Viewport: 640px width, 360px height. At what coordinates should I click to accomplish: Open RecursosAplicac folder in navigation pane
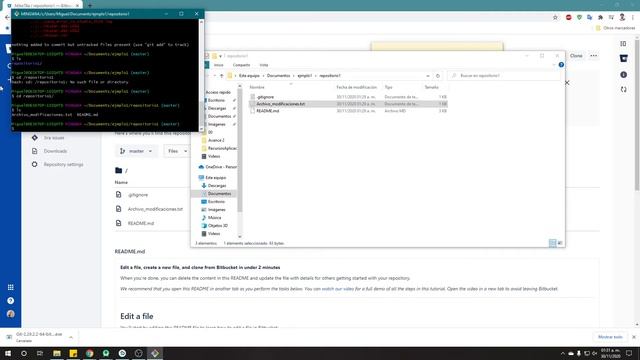(222, 149)
